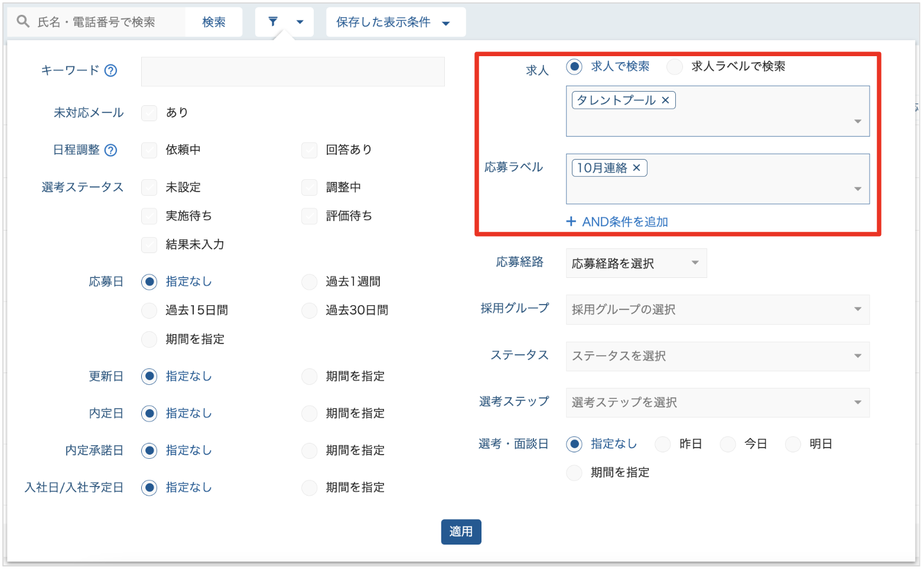The image size is (924, 570).
Task: Remove the タレントプール tag
Action: [x=665, y=101]
